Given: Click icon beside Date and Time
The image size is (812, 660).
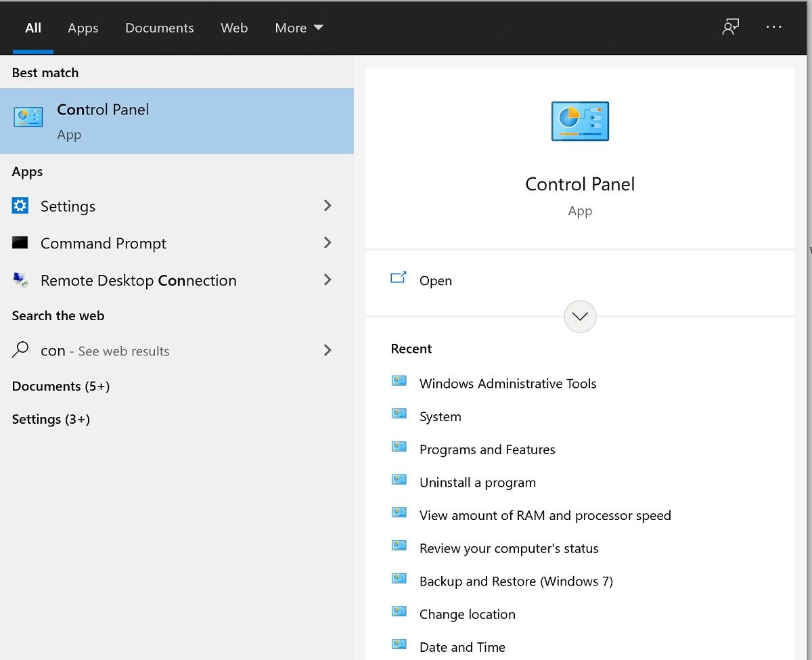Looking at the screenshot, I should coord(399,644).
